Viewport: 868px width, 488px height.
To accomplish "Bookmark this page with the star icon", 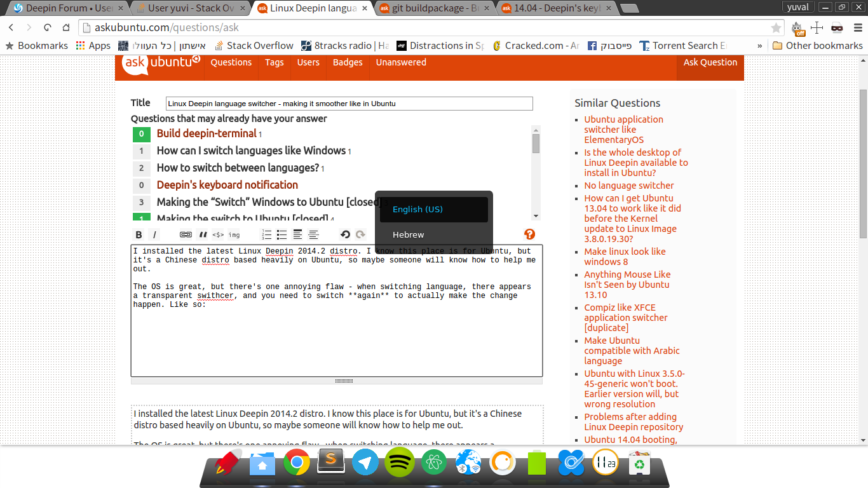I will [776, 28].
